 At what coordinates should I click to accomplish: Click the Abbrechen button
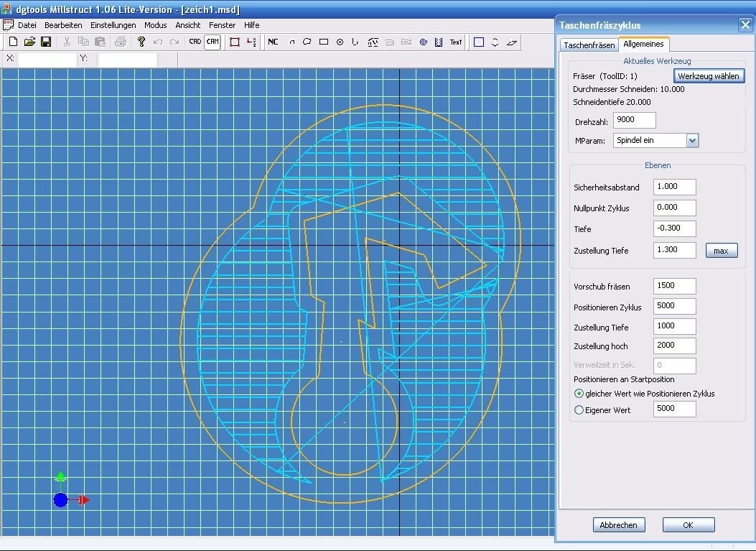(619, 525)
